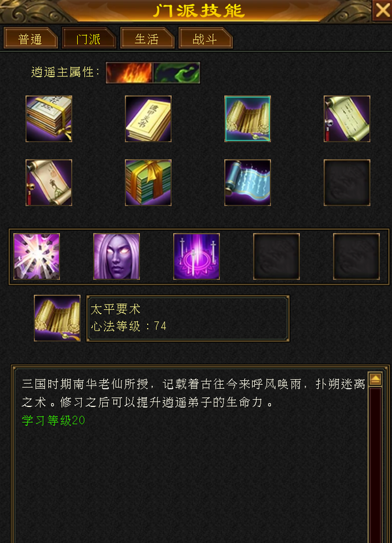Open the 门派 tab
Screen dimensions: 392x543
[89, 38]
